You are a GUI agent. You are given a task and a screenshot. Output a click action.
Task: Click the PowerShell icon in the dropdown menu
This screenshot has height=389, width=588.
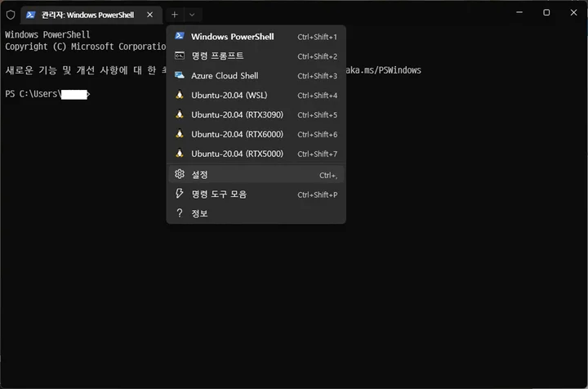(x=180, y=37)
